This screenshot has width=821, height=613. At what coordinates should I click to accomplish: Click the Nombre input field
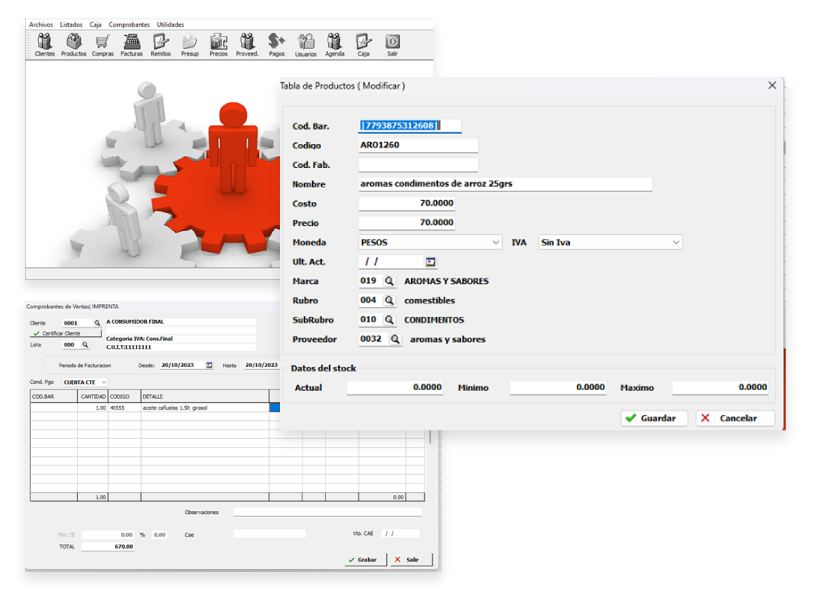(x=505, y=184)
